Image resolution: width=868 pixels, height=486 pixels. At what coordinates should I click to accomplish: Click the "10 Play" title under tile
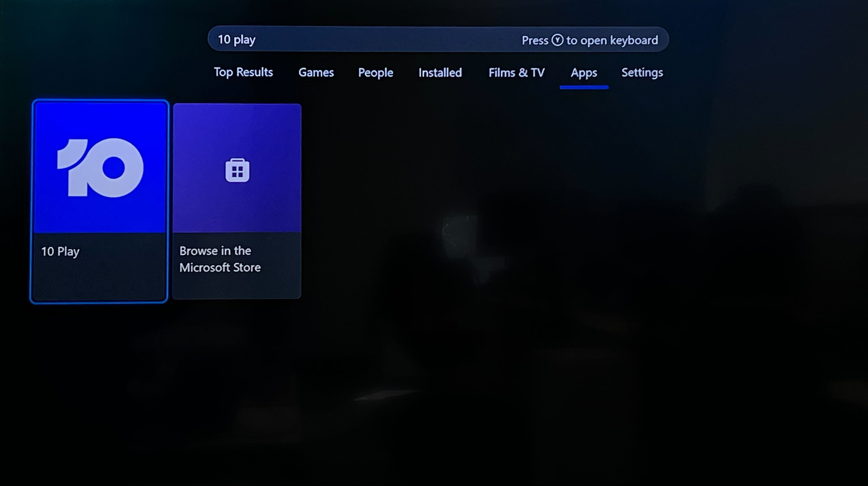(60, 251)
